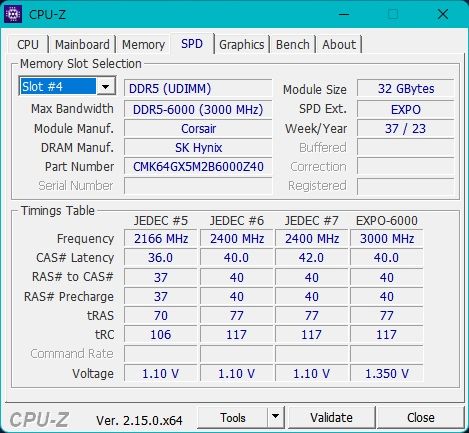The height and width of the screenshot is (433, 469).
Task: Click the CPU-Z app icon in title bar
Action: pyautogui.click(x=13, y=14)
